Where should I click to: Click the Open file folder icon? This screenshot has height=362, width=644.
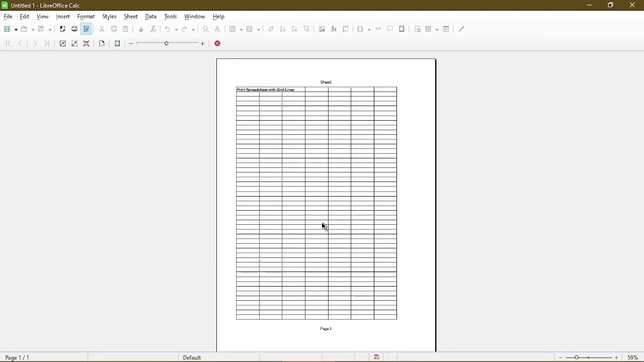(x=24, y=29)
